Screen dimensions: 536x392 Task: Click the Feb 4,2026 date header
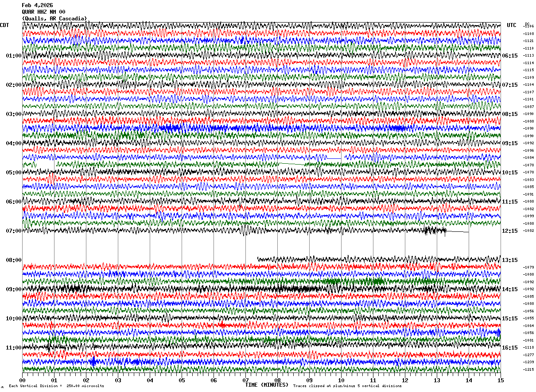pos(37,5)
